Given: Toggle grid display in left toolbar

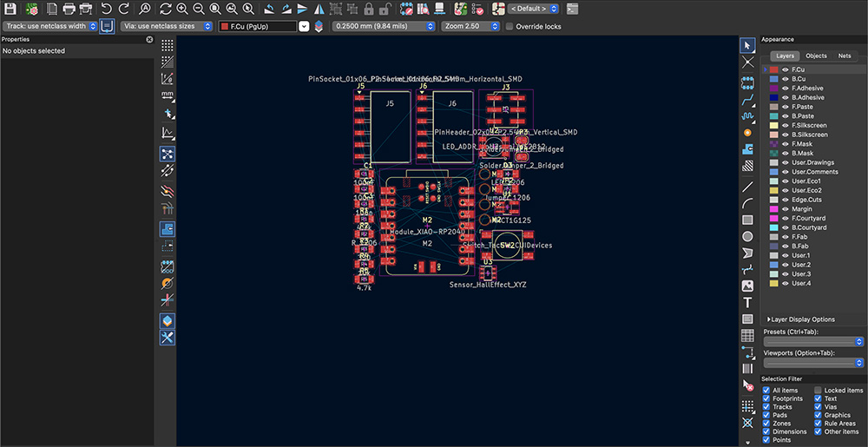Looking at the screenshot, I should tap(168, 45).
